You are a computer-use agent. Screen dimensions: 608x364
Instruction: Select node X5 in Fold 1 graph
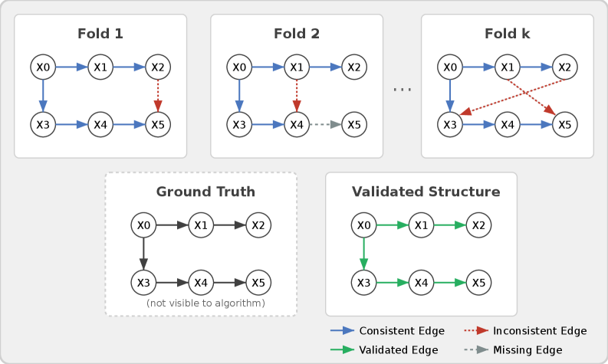157,123
